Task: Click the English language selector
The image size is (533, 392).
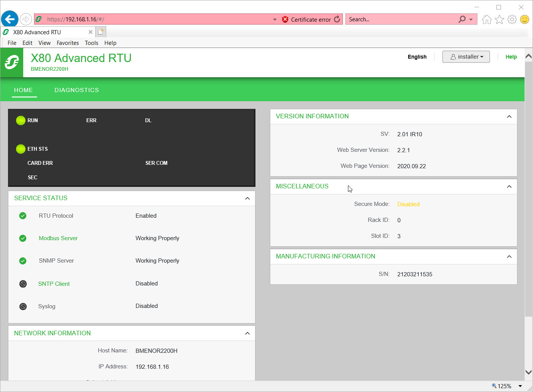Action: 417,57
